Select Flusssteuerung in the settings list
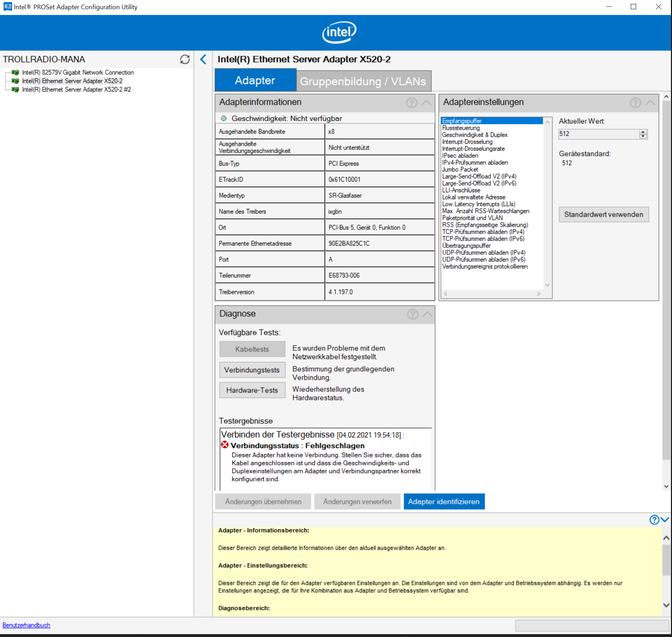This screenshot has width=672, height=637. point(461,128)
